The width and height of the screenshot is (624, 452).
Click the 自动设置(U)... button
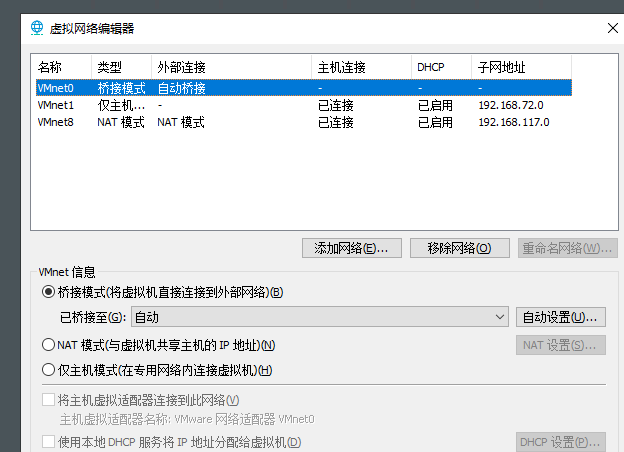(560, 317)
